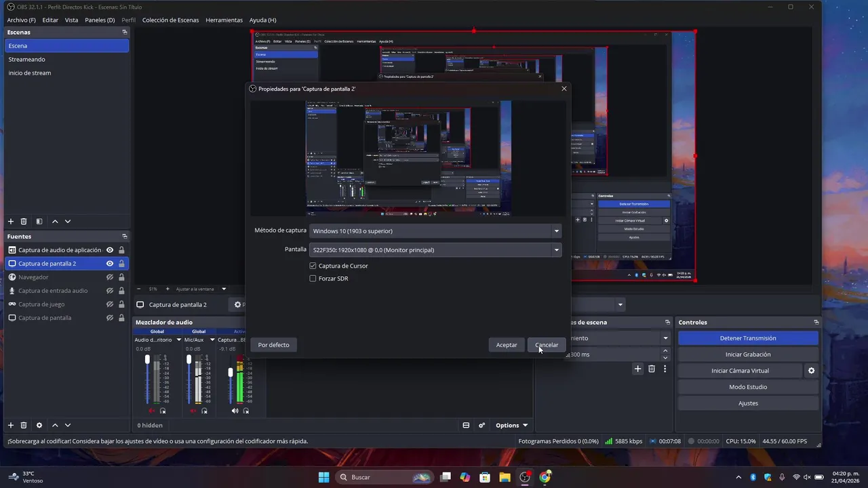
Task: Unmute the Mic/Aux channel
Action: 193,411
